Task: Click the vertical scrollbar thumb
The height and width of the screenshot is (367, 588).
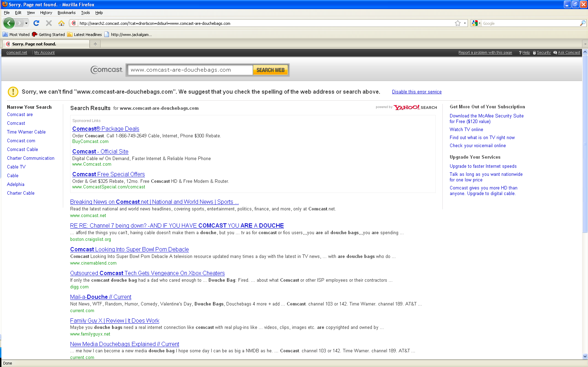Action: point(585,143)
